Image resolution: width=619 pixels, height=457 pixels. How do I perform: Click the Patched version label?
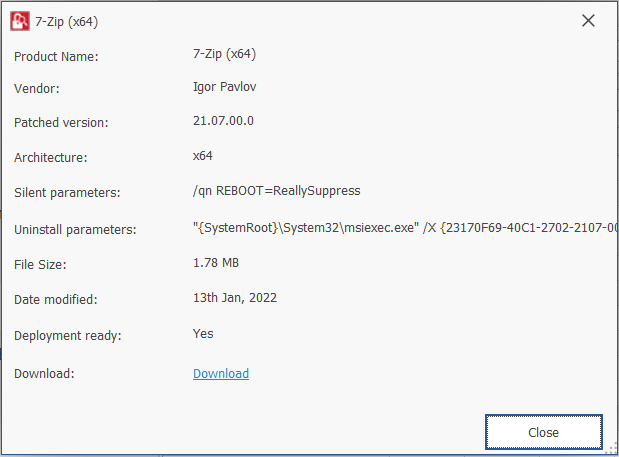click(x=61, y=123)
